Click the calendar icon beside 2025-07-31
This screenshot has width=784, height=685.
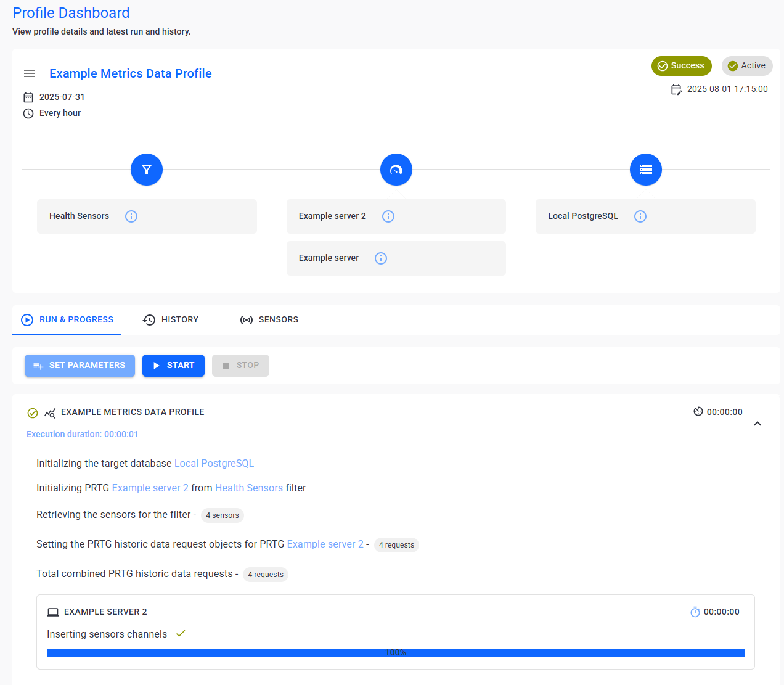28,97
